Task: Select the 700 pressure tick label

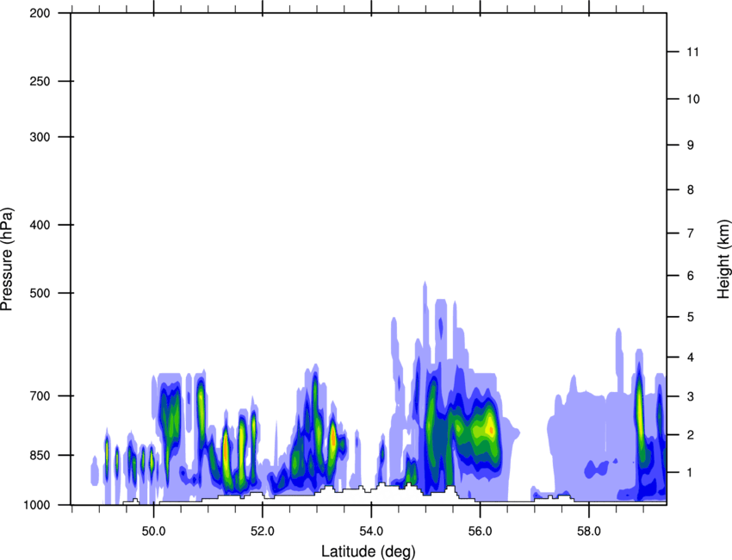Action: (40, 395)
